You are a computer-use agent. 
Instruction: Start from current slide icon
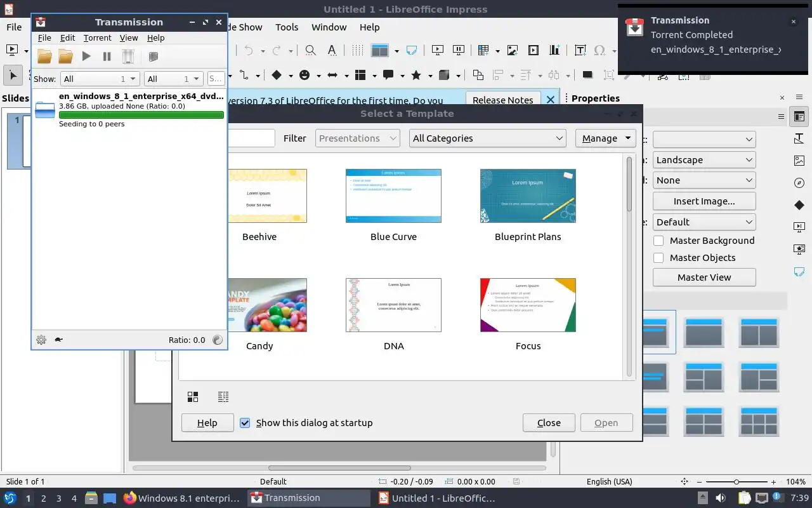pos(458,50)
